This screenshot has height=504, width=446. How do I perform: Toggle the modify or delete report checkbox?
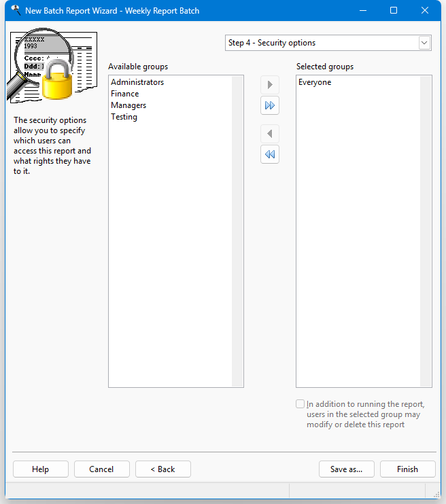(301, 404)
